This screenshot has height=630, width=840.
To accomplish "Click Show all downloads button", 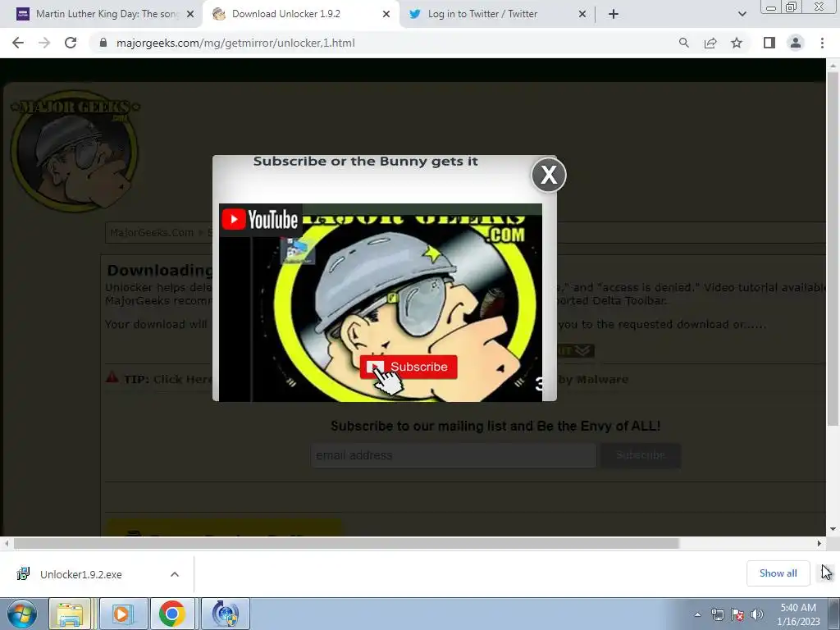I will coord(778,573).
